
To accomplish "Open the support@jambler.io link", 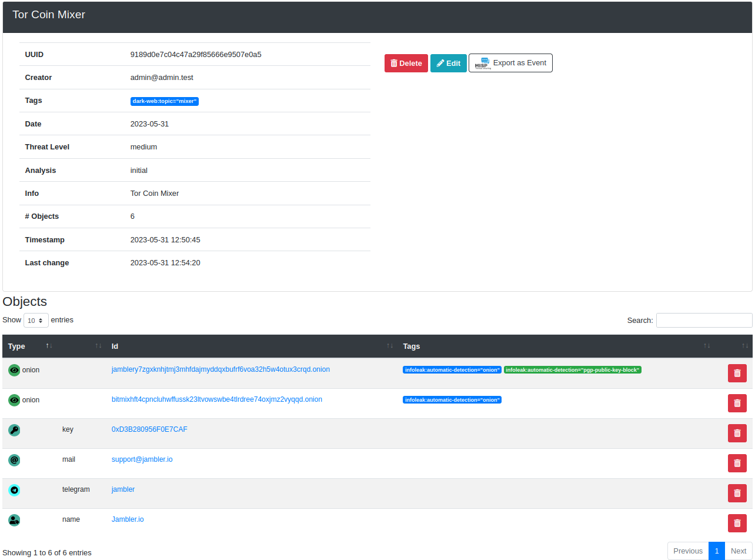I will 142,459.
